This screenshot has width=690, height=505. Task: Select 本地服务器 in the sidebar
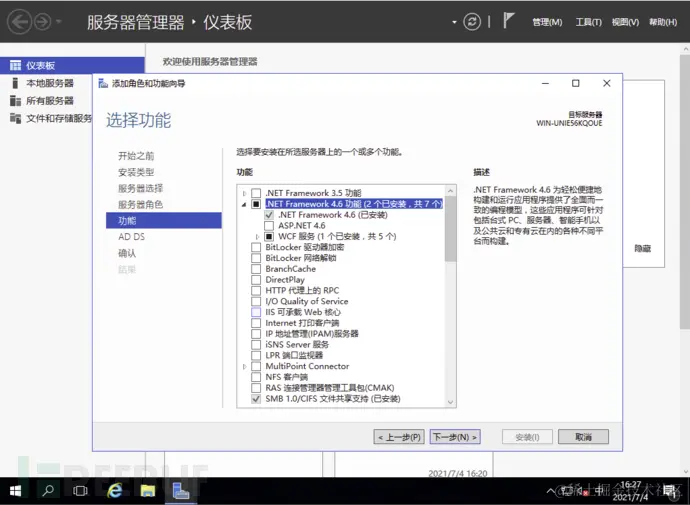tap(50, 83)
